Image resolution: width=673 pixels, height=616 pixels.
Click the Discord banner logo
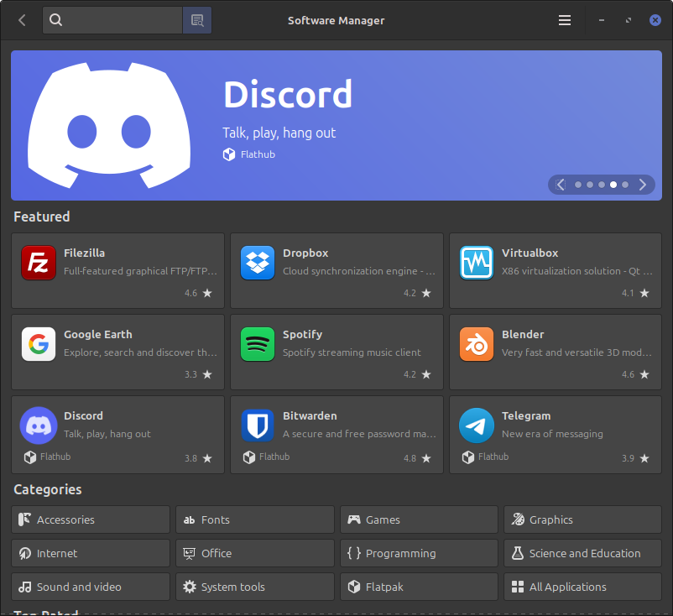pyautogui.click(x=109, y=125)
